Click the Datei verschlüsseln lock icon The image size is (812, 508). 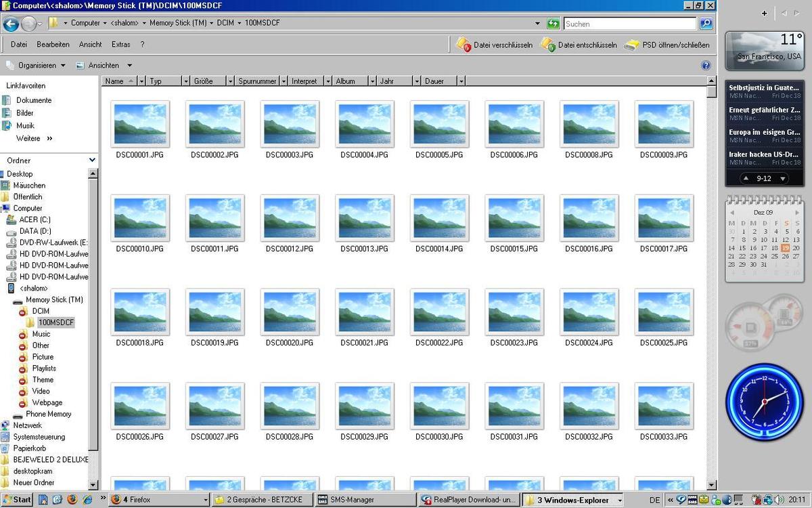pos(464,45)
